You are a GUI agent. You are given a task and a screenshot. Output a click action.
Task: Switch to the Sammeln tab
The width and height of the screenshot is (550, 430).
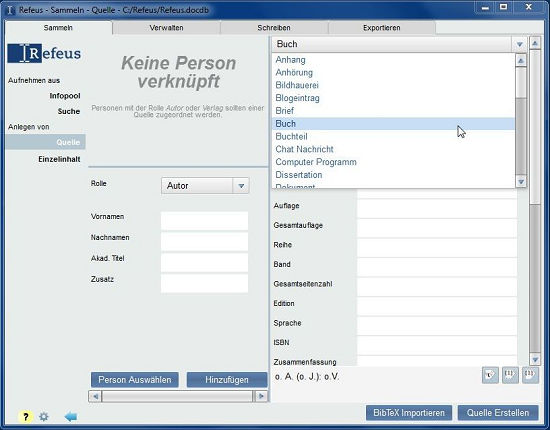[58, 28]
